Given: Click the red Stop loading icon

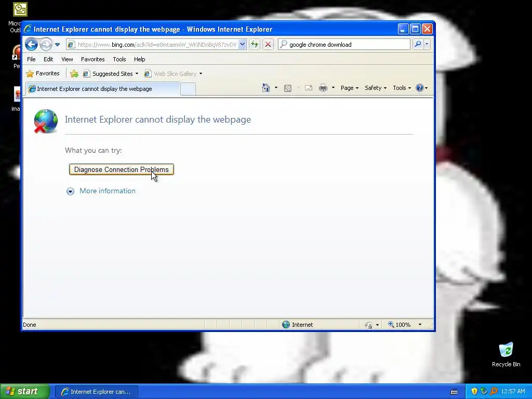Looking at the screenshot, I should [268, 45].
